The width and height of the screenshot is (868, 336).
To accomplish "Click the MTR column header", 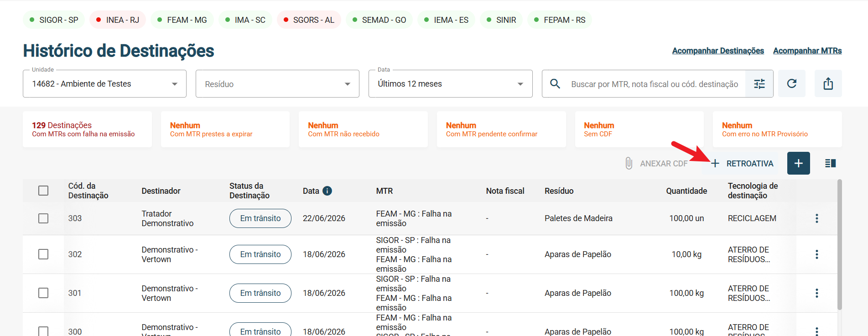I will pyautogui.click(x=385, y=191).
